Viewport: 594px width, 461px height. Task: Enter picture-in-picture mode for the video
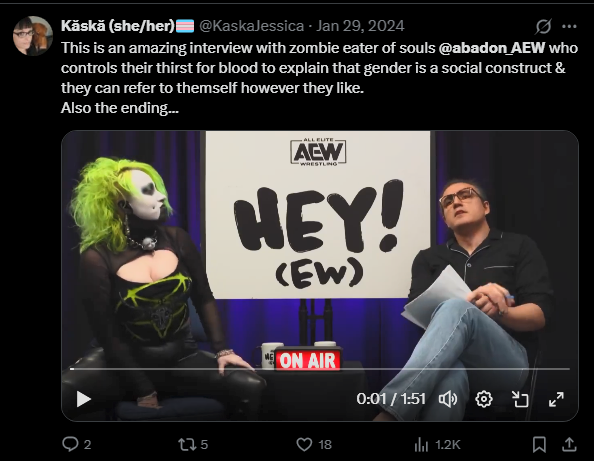coord(520,399)
